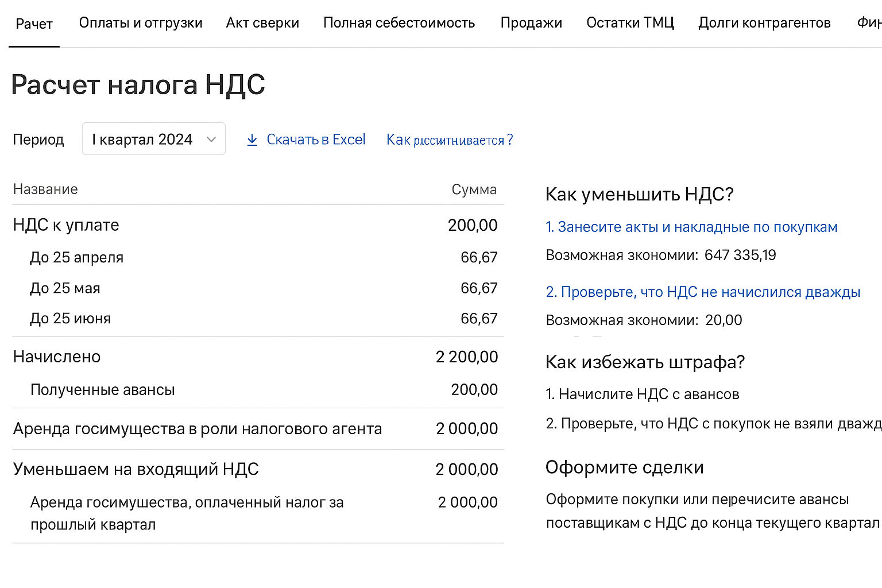Switch to the Оплаты и отгрузки tab
Screen dimensions: 882x588
[x=141, y=23]
